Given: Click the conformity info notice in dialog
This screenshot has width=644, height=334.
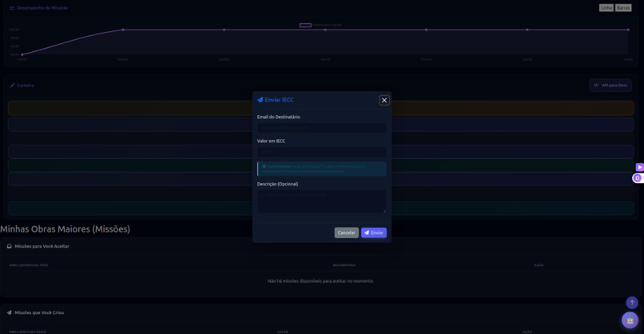Looking at the screenshot, I should [x=321, y=169].
